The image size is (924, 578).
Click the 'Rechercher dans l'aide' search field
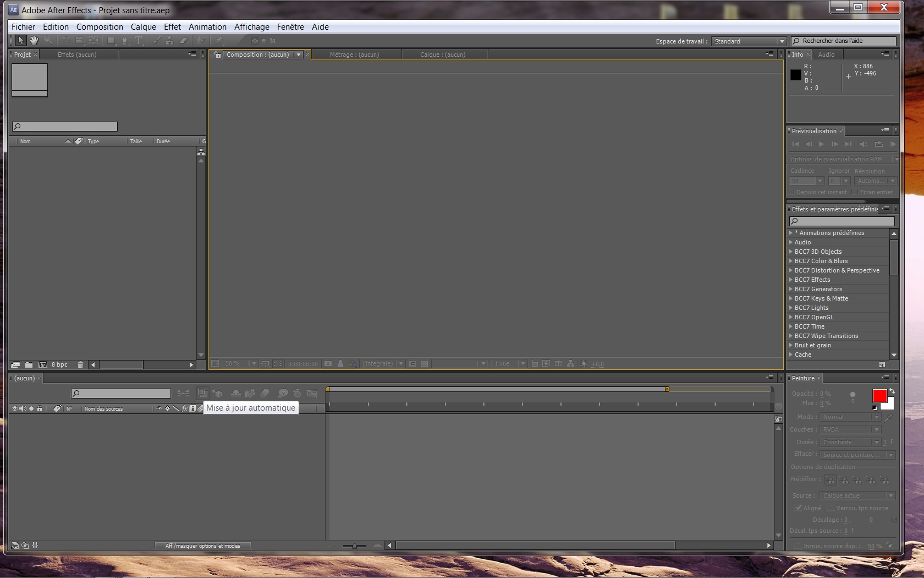[x=844, y=41]
